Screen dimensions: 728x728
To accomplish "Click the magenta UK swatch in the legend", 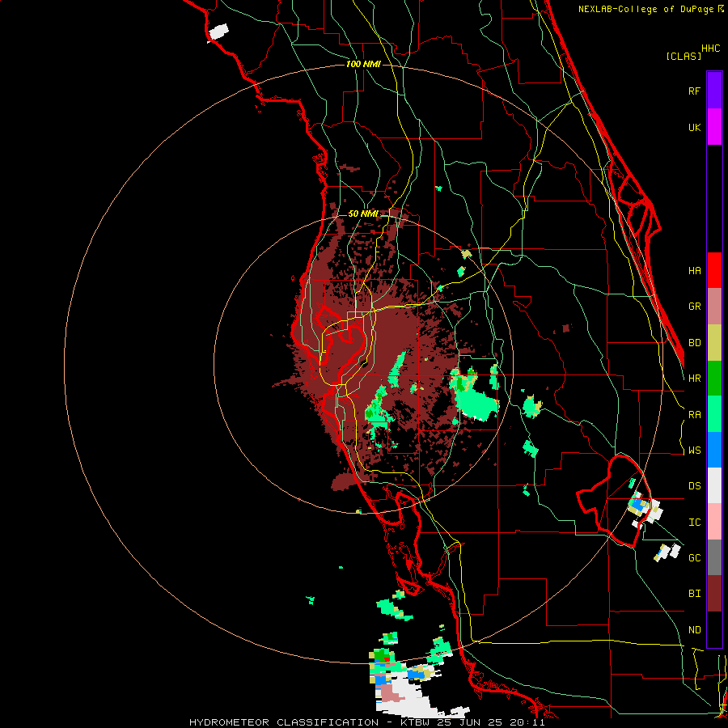I will [714, 127].
